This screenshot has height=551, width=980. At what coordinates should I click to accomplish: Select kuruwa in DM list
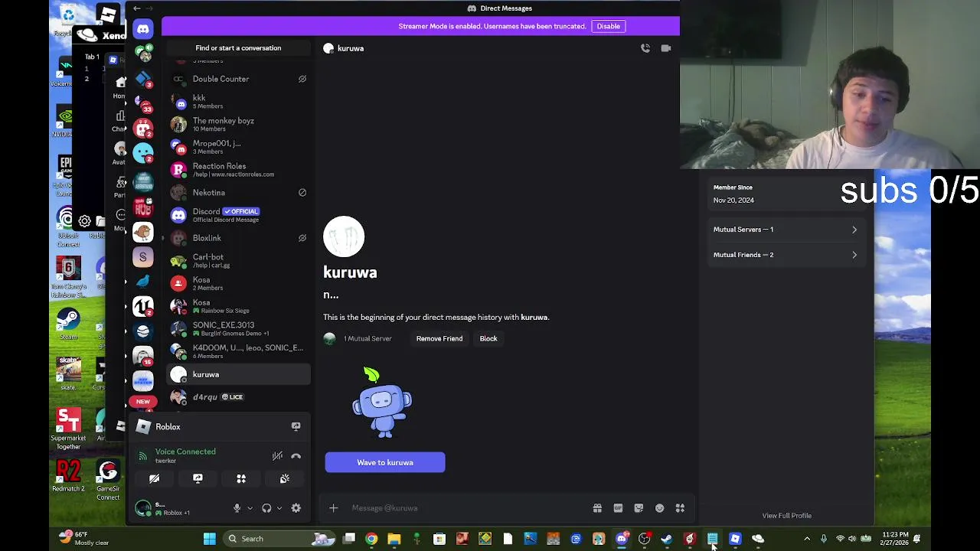pyautogui.click(x=238, y=374)
